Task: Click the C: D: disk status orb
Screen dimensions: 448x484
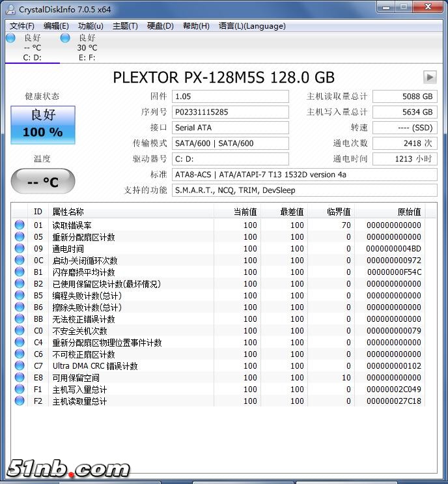Action: point(10,38)
